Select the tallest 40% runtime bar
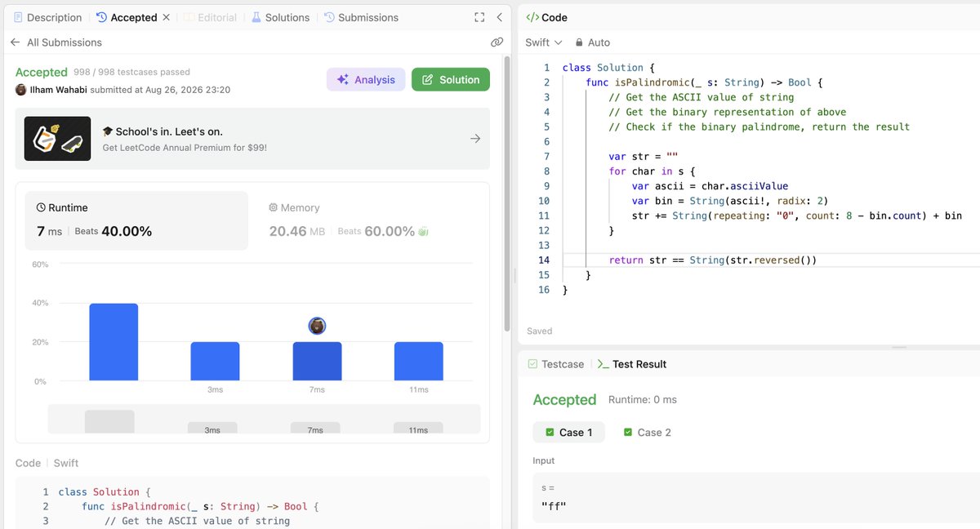980x529 pixels. (114, 342)
